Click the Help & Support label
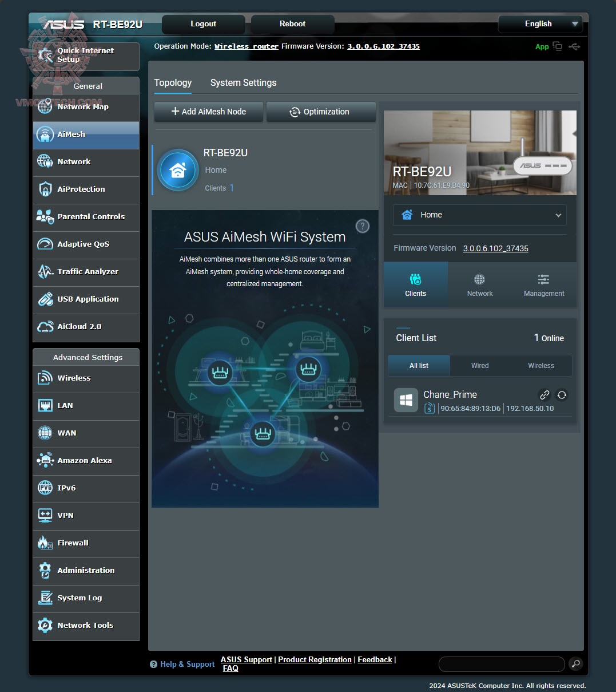616x692 pixels. (x=188, y=664)
